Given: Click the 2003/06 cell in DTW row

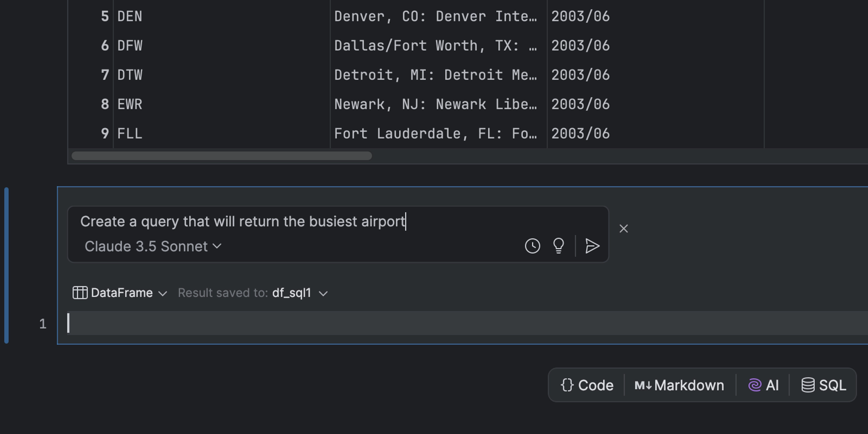Looking at the screenshot, I should click(x=580, y=75).
